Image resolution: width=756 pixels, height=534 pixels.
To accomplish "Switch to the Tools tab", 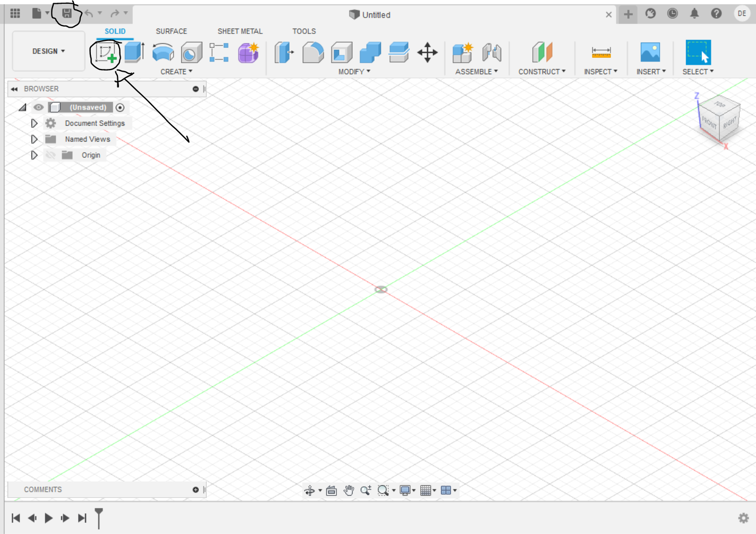I will click(304, 31).
